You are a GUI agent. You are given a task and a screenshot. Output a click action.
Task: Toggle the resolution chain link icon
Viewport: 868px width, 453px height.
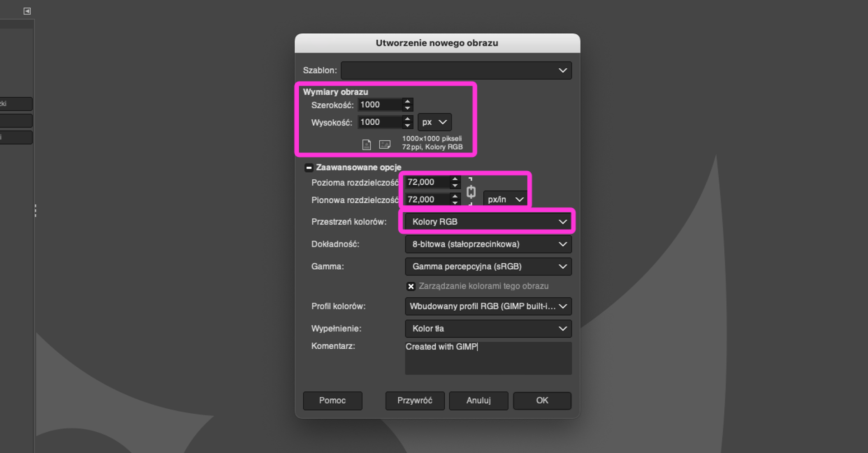(471, 192)
